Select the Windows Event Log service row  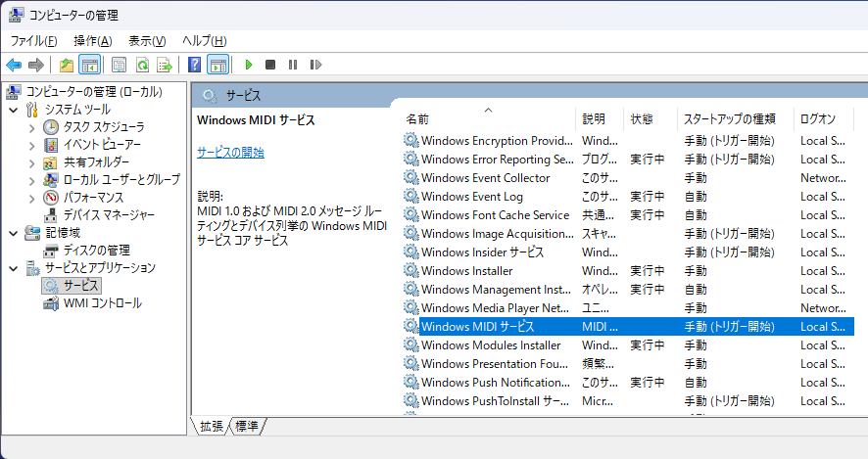click(x=471, y=197)
